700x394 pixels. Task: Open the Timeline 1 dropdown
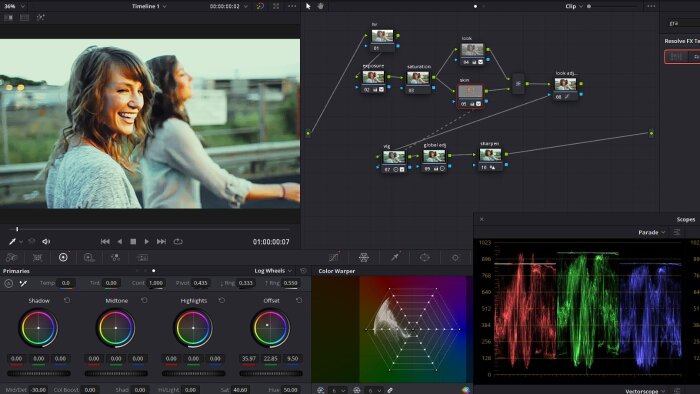click(149, 6)
